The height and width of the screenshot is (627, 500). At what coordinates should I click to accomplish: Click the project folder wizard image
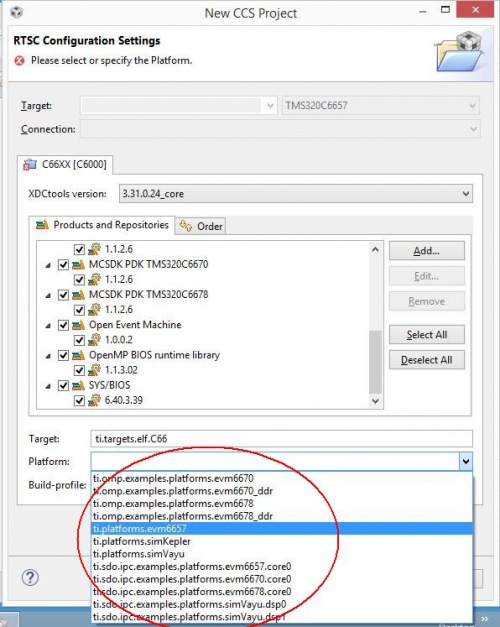coord(460,52)
